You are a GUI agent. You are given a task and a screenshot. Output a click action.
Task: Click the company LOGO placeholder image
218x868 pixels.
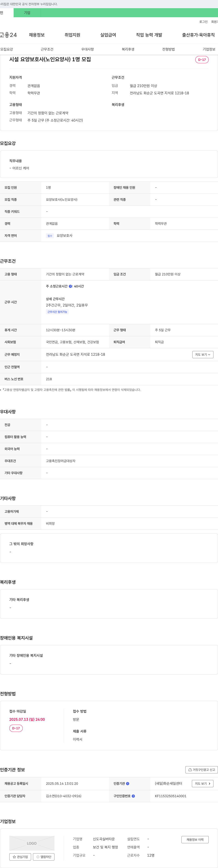(x=32, y=843)
